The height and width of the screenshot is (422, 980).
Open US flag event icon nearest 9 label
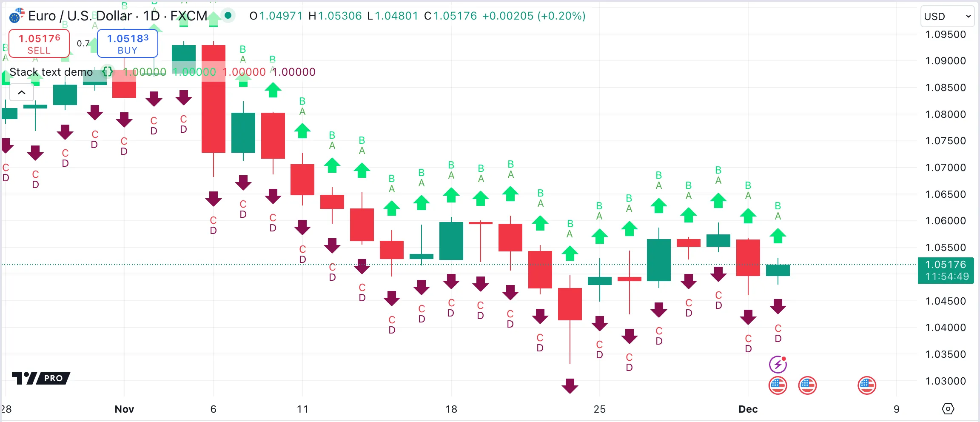click(x=866, y=385)
